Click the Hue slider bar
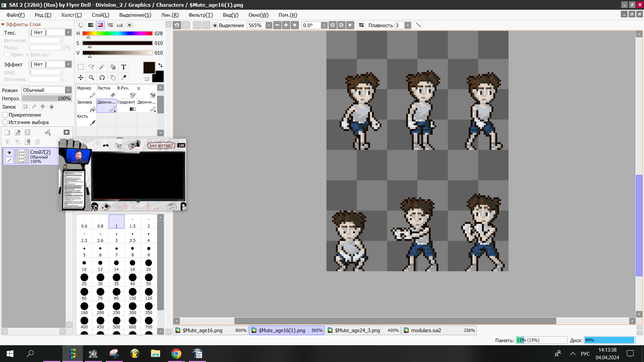The image size is (644, 362). pos(117,34)
